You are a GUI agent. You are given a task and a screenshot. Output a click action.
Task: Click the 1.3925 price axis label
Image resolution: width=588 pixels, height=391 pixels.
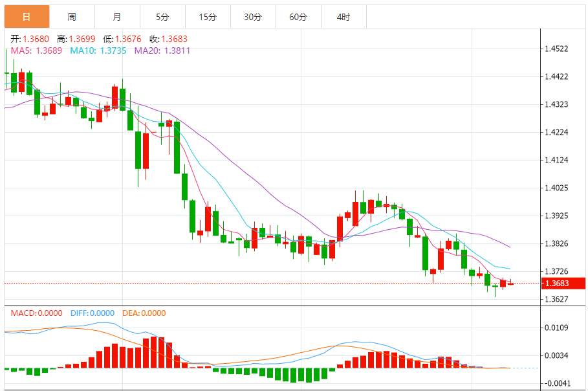tap(556, 216)
